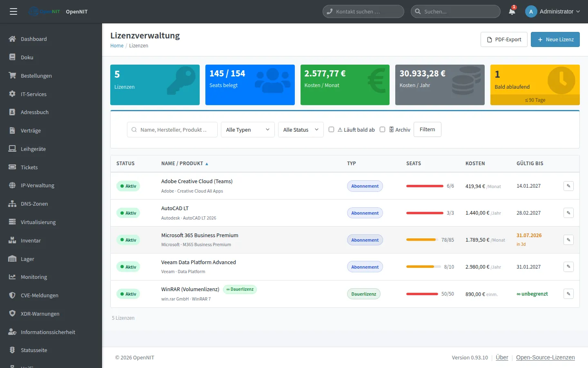Enable the Läuft bald ab checkbox

(x=331, y=130)
